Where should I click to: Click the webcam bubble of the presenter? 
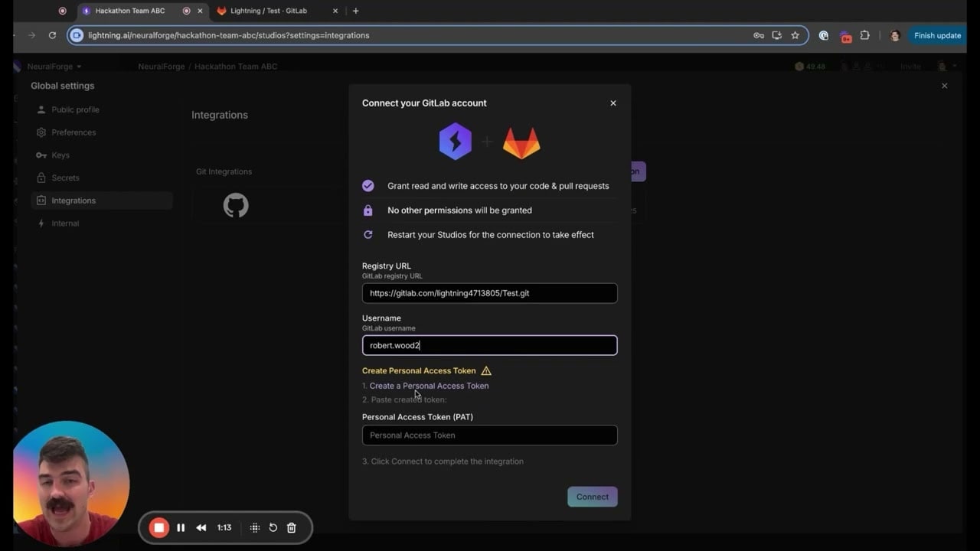coord(71,482)
